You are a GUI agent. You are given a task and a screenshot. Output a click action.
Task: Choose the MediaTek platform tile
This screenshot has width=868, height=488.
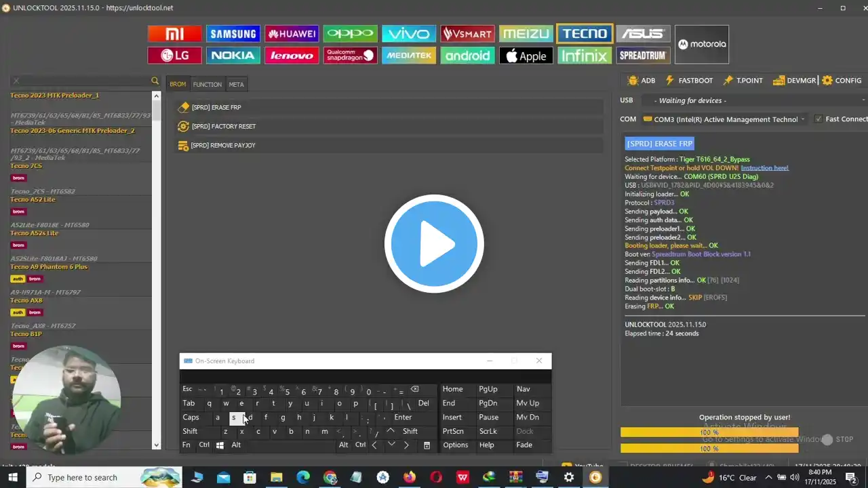409,56
